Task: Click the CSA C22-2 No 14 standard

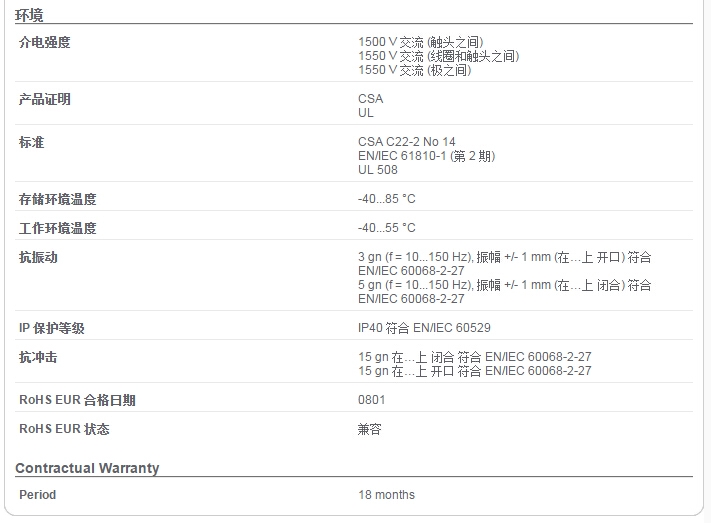Action: click(x=406, y=142)
